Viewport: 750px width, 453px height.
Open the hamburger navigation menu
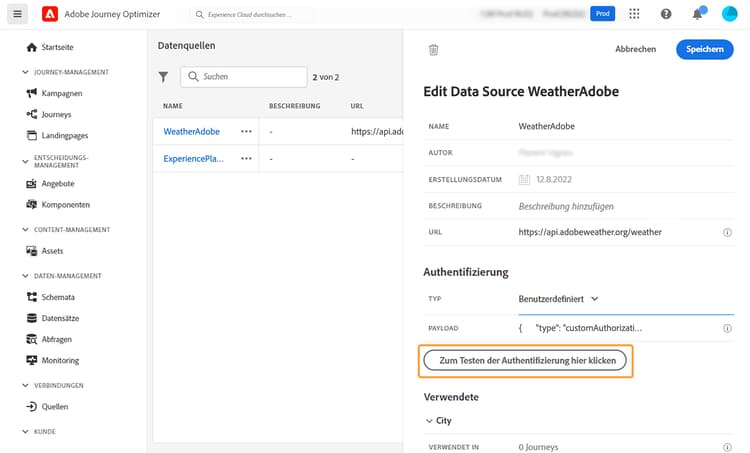18,14
